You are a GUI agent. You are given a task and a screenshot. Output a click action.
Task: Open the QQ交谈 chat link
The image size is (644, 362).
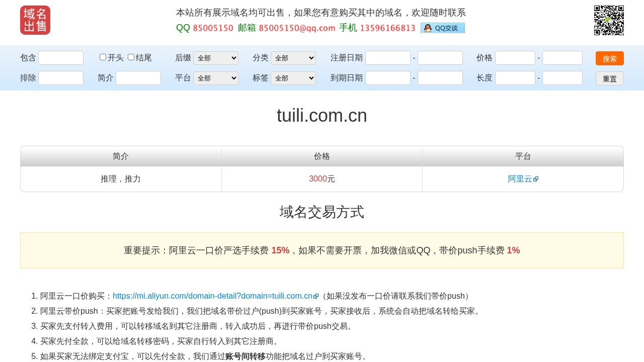click(x=443, y=28)
